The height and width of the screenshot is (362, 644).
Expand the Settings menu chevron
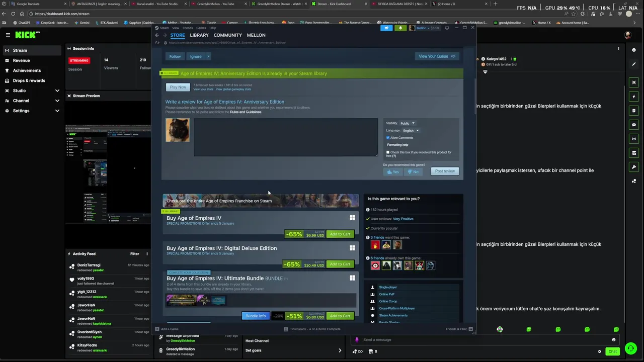pos(57,111)
